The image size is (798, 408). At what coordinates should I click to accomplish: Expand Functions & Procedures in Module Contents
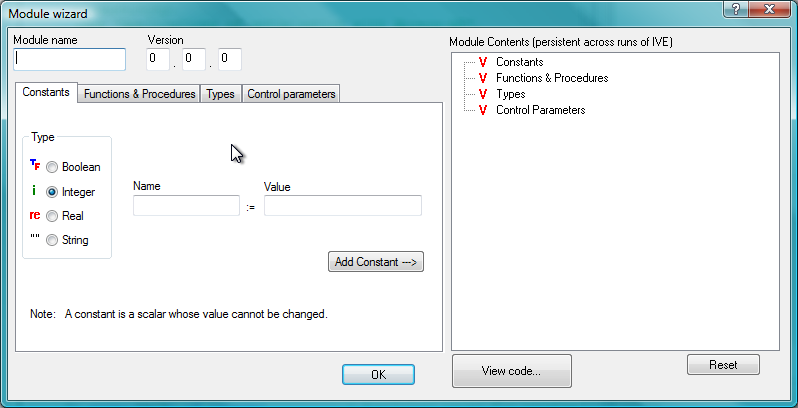click(552, 78)
